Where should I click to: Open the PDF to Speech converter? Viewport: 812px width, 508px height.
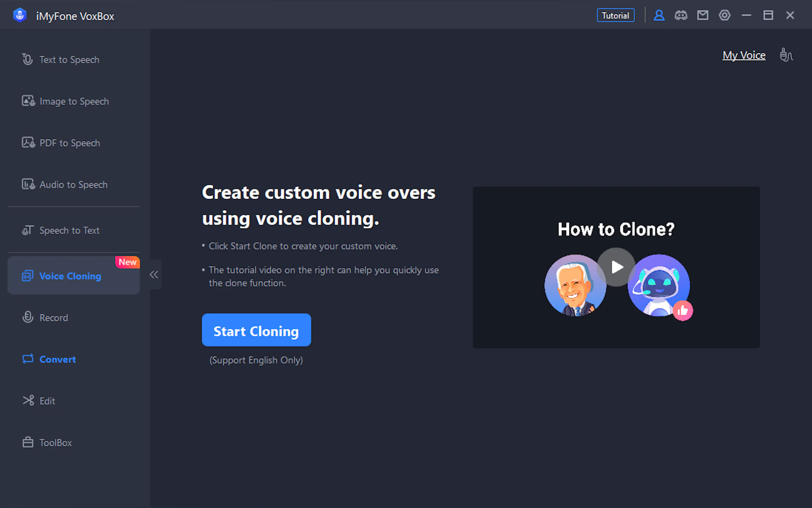tap(69, 143)
